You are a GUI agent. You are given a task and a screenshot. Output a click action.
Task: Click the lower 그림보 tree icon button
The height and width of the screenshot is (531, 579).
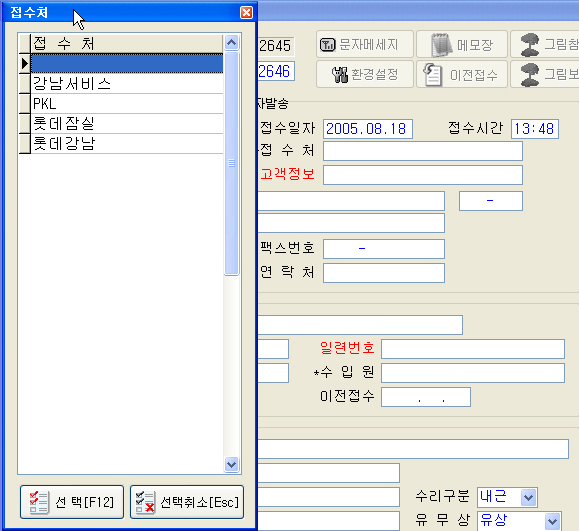545,74
